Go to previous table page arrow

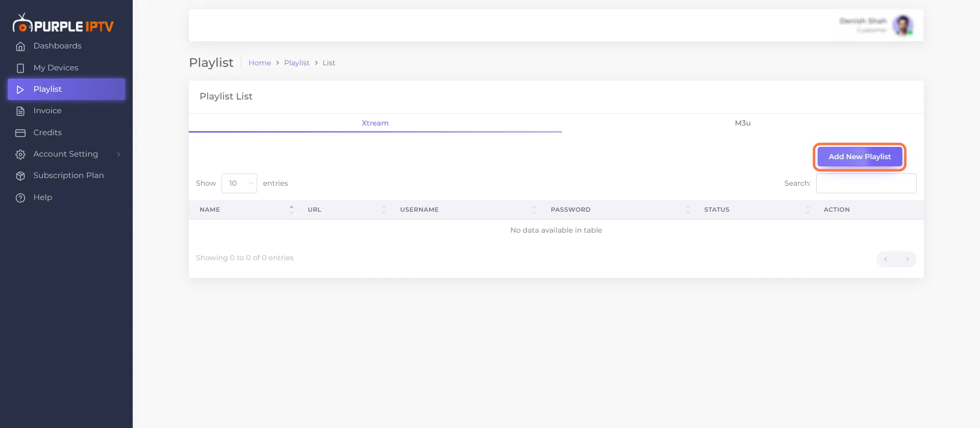pos(886,259)
